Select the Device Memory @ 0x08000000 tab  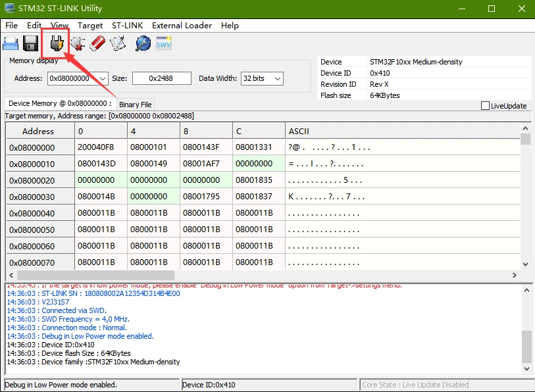(60, 103)
